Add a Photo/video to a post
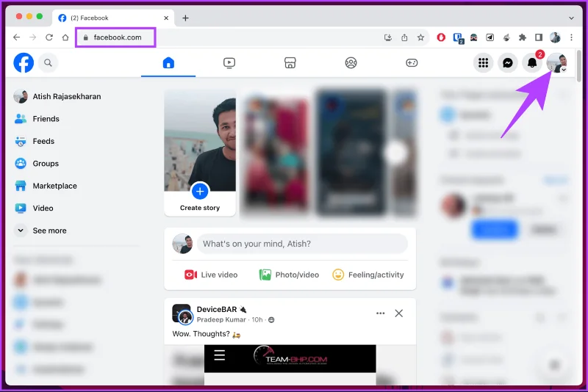The image size is (588, 392). (x=289, y=275)
